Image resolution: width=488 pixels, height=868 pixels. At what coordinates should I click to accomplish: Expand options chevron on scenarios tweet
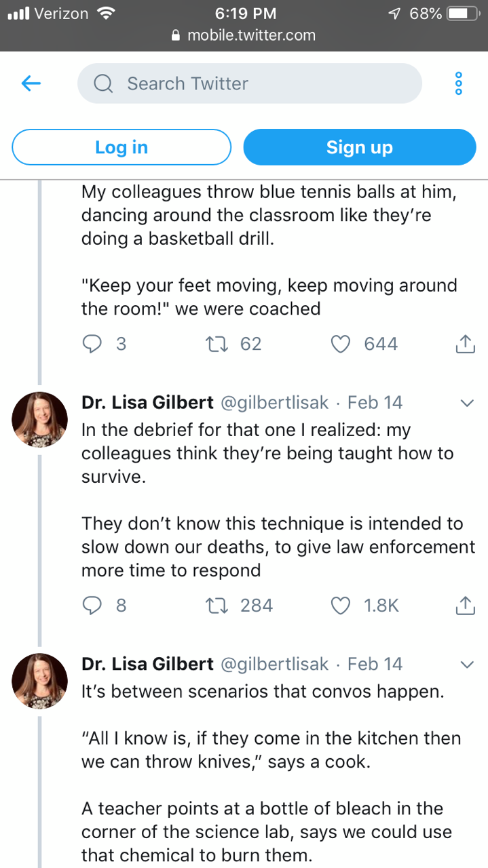tap(467, 664)
